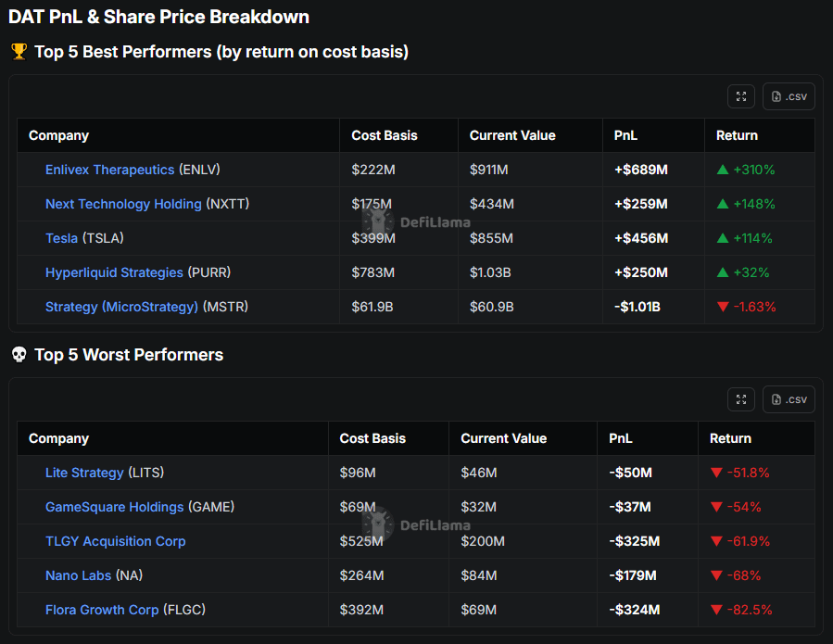Expand the Best Performers table to fullscreen
833x644 pixels.
pyautogui.click(x=741, y=96)
